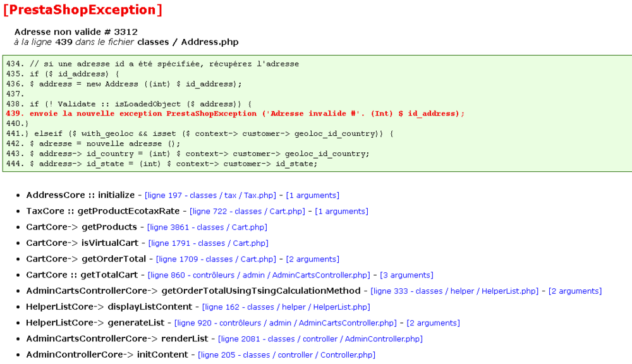Viewport: 632px width, 364px height.
Task: Click 'TaxCore :: getProductEcotaxRate' trace entry
Action: coord(103,211)
